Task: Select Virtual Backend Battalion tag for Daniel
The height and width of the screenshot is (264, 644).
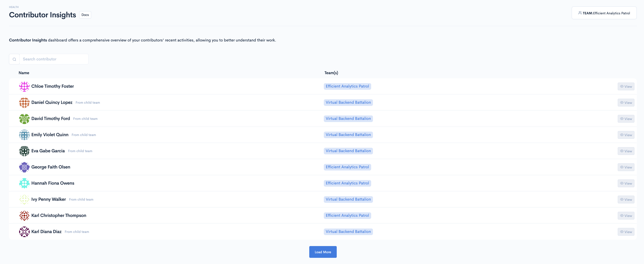Action: tap(348, 102)
